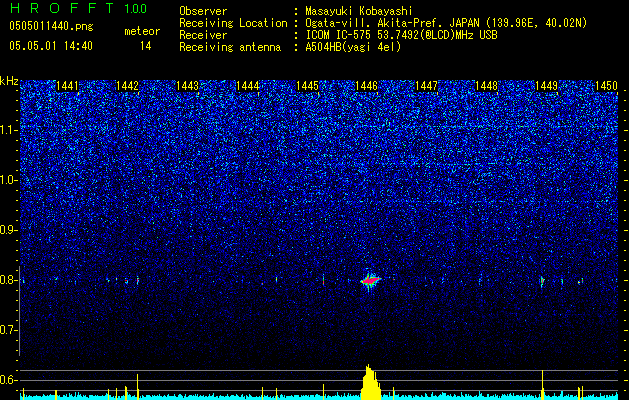This screenshot has width=629, height=400.
Task: Click the HROFFT 1.0.0 title text
Action: click(x=78, y=8)
